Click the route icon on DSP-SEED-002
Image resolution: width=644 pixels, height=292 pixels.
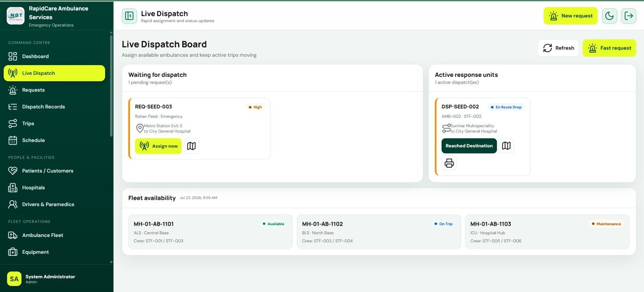click(446, 128)
